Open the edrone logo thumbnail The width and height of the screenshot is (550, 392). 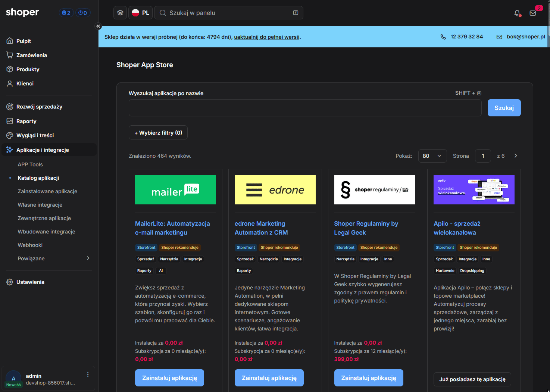(x=275, y=190)
